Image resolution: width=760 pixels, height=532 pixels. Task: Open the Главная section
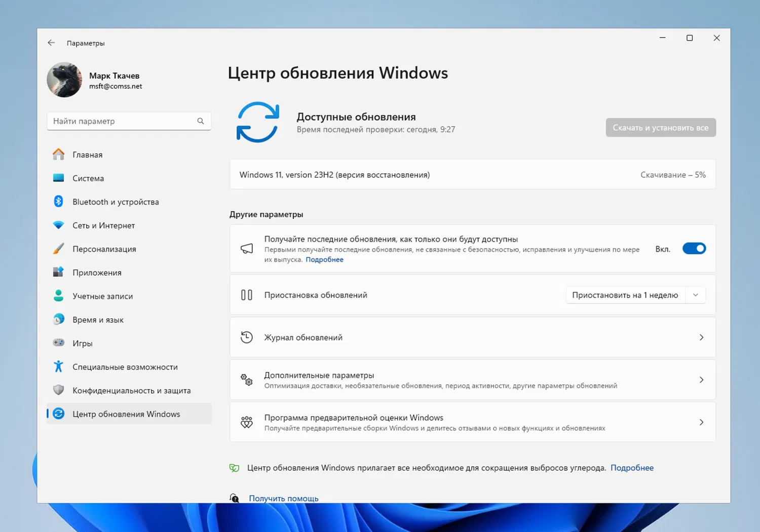[x=129, y=155]
